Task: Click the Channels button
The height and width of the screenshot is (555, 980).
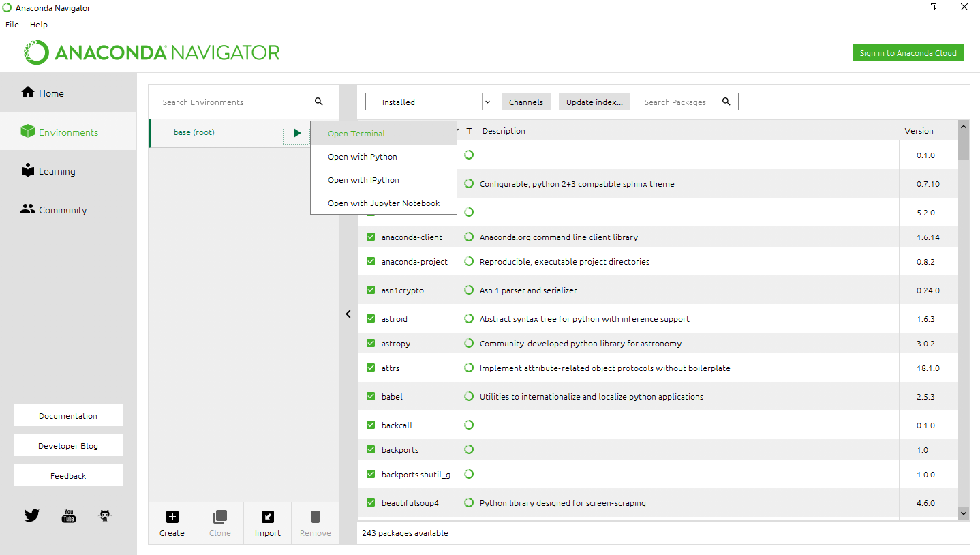Action: [x=526, y=102]
